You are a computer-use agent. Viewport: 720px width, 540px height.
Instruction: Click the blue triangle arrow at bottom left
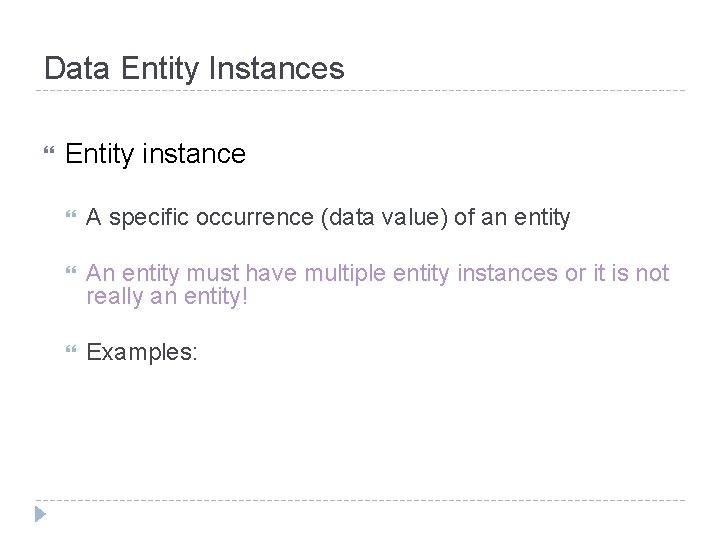click(x=39, y=516)
